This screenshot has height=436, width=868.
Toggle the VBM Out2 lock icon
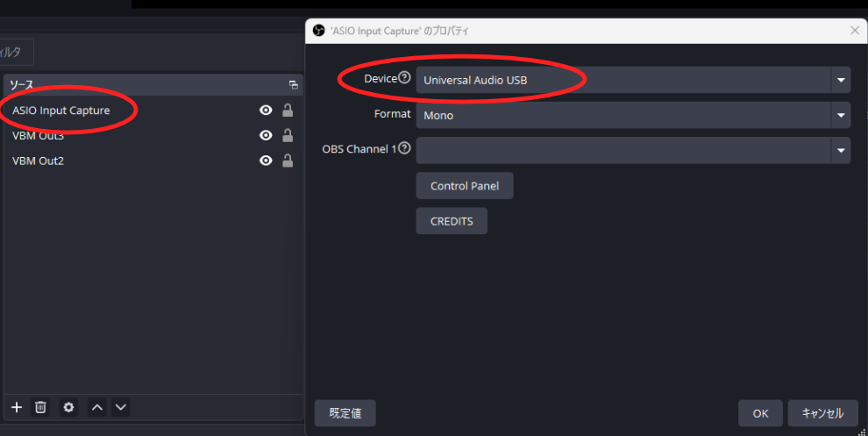pyautogui.click(x=287, y=161)
